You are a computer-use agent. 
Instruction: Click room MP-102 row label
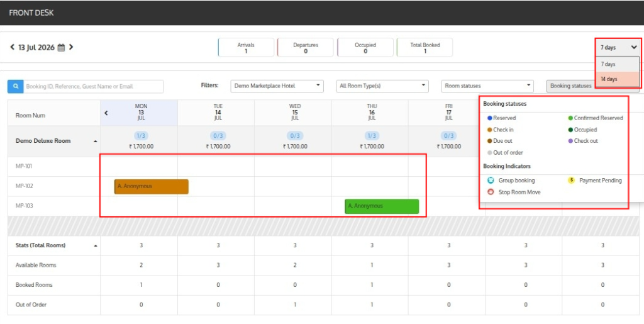[x=25, y=186]
